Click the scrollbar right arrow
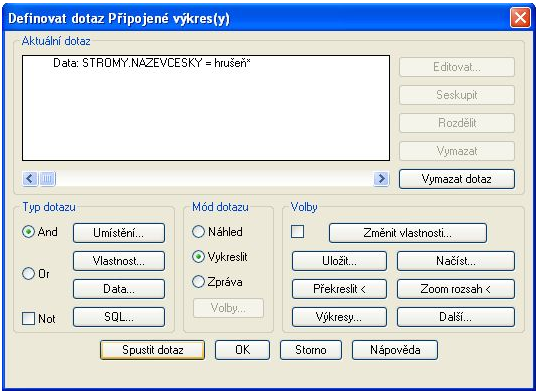This screenshot has width=538, height=392. [x=381, y=178]
